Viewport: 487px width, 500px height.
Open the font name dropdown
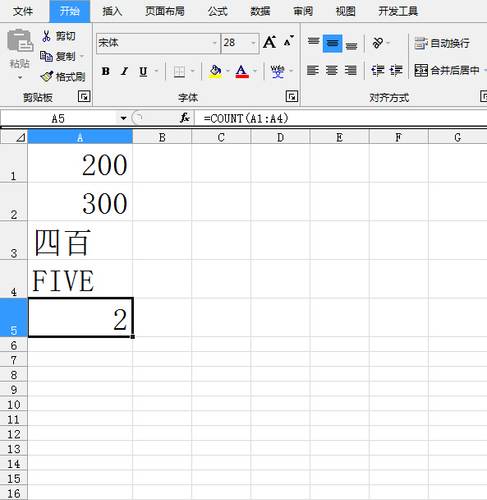[x=214, y=43]
